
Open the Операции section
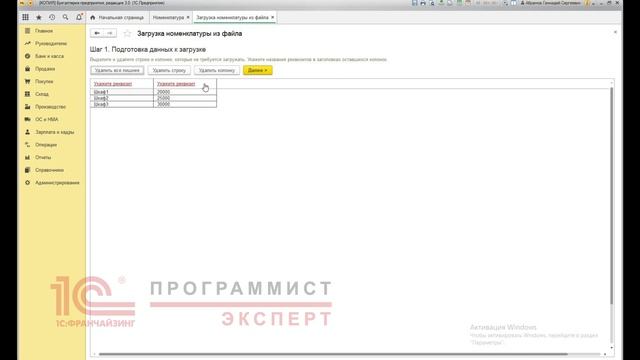click(x=46, y=144)
